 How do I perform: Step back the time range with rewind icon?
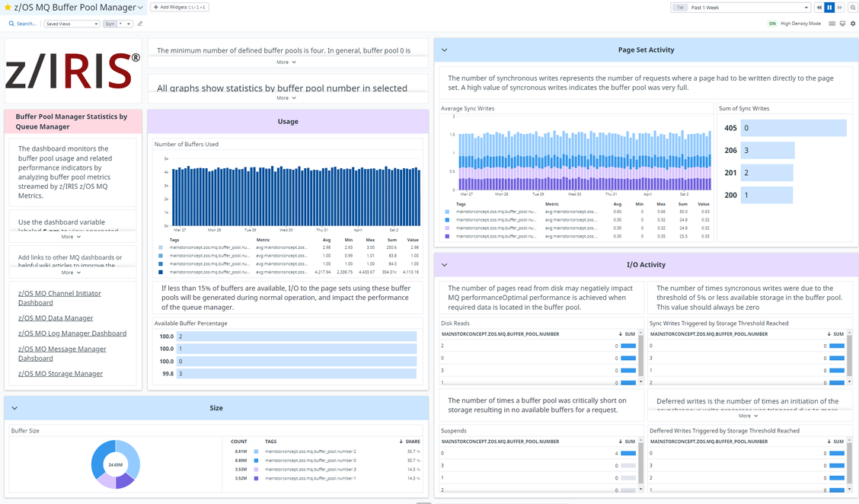coord(819,8)
